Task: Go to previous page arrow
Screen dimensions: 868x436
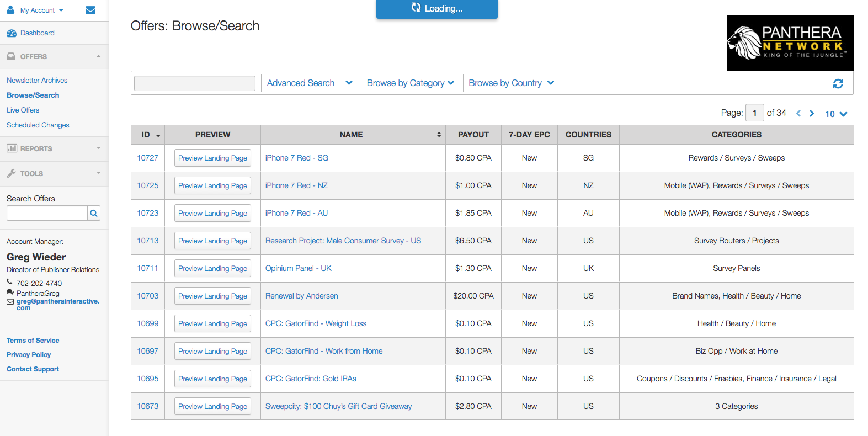Action: [x=798, y=114]
